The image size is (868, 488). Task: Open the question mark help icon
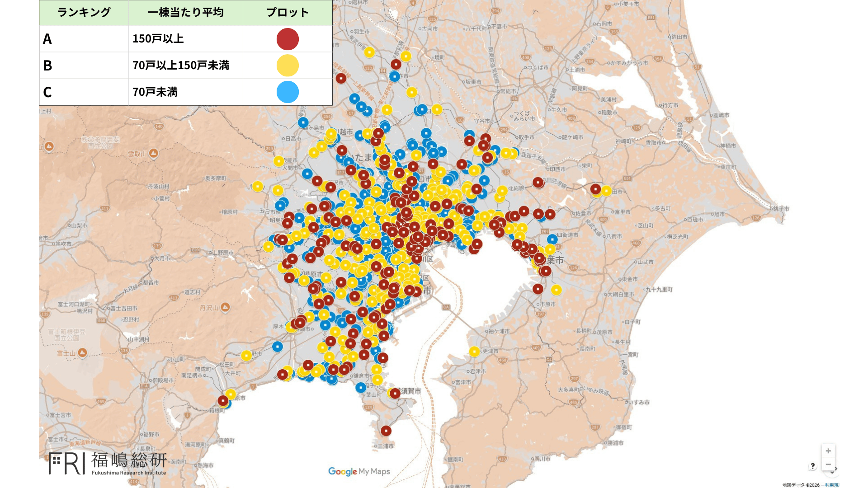click(812, 466)
